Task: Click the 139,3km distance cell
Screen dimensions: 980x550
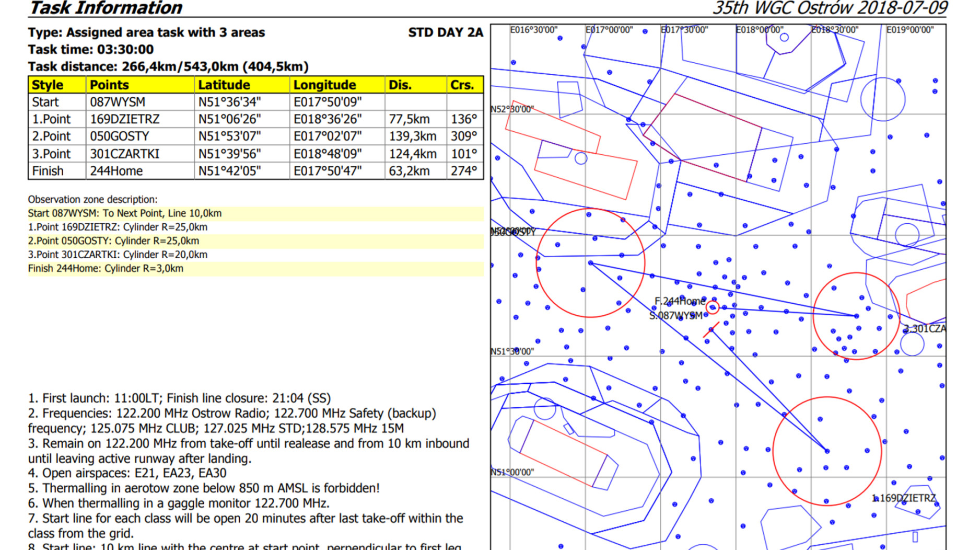Action: pos(412,136)
